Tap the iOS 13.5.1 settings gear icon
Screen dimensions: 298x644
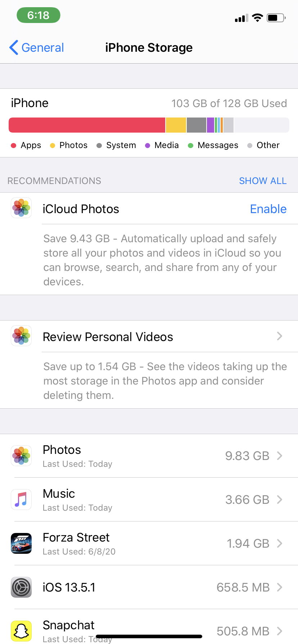tap(21, 587)
